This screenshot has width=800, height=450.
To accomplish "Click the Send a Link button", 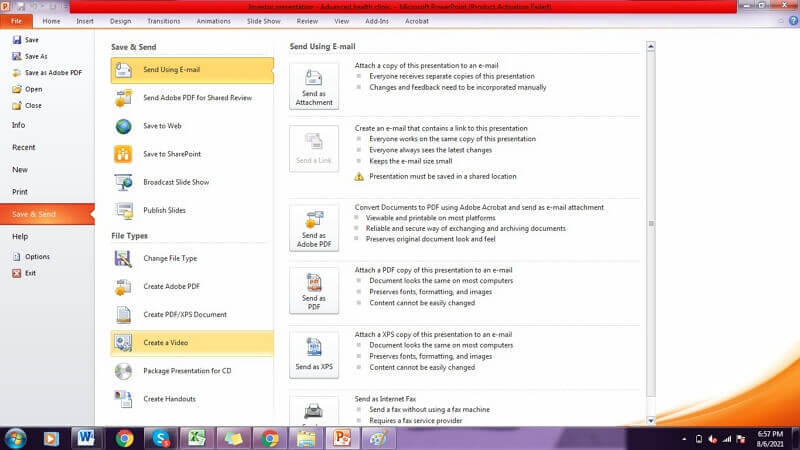I will pyautogui.click(x=314, y=149).
